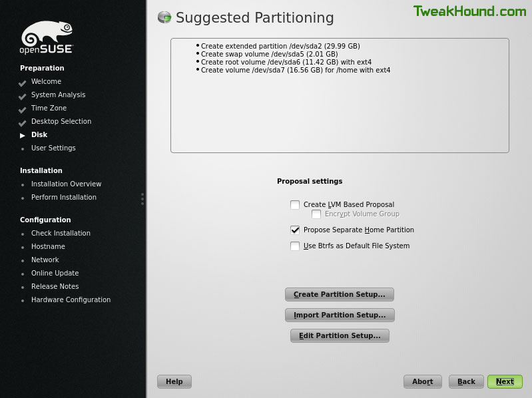Click the TweakHound.com watermark logo
This screenshot has height=398, width=532.
point(469,11)
